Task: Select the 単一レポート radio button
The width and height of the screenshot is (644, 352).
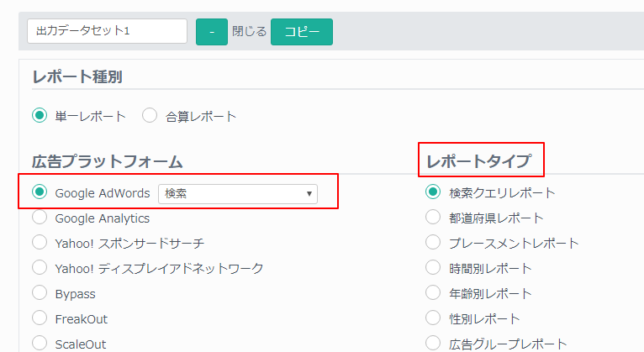Action: click(40, 115)
